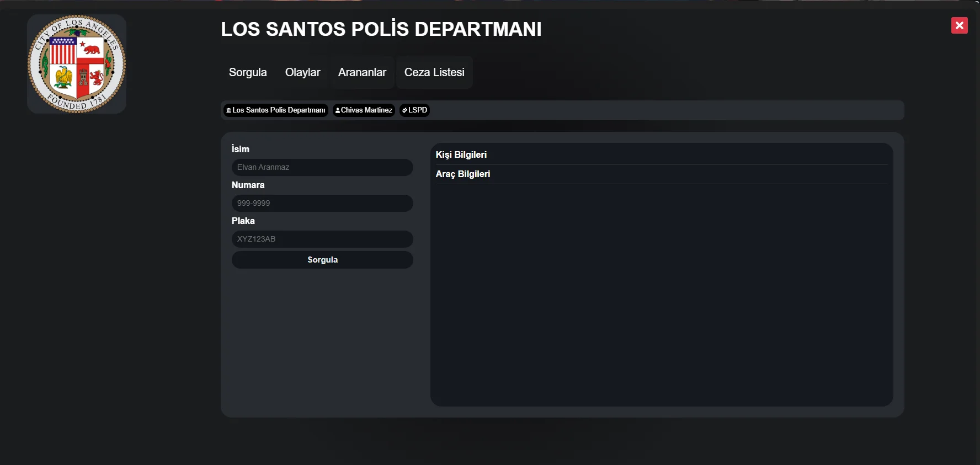This screenshot has height=465, width=980.
Task: Click the City of Los Angeles seal logo
Action: coord(77,64)
